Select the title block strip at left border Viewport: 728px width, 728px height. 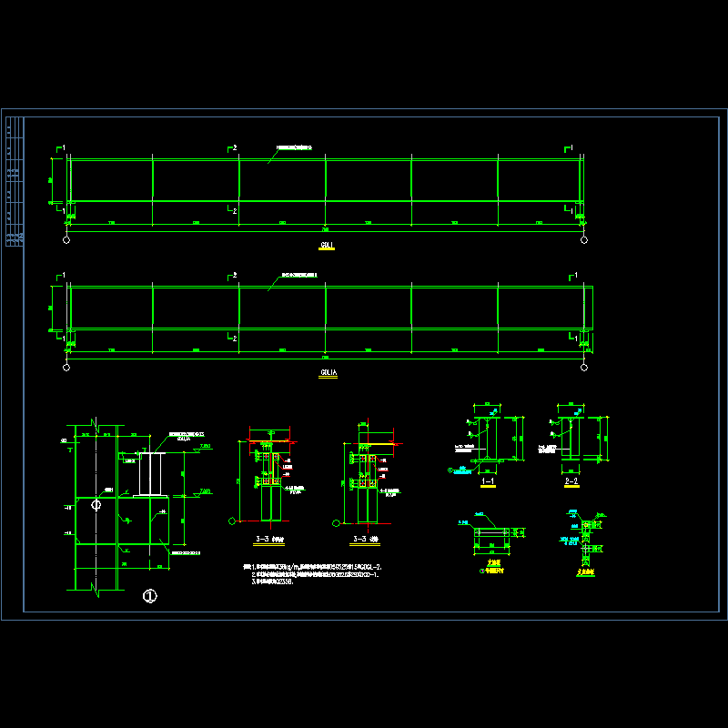(x=14, y=182)
